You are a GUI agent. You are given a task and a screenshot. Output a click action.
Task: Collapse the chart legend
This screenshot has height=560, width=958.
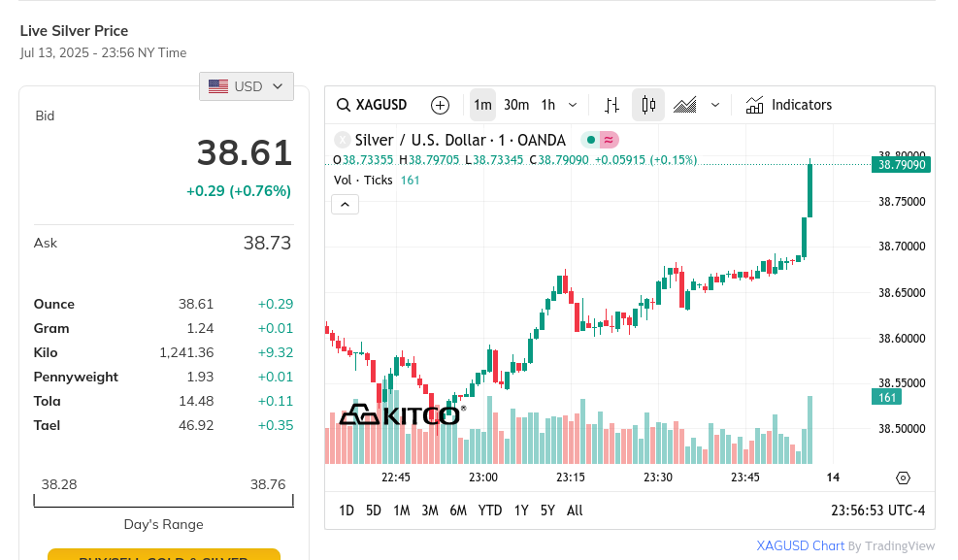pos(346,205)
